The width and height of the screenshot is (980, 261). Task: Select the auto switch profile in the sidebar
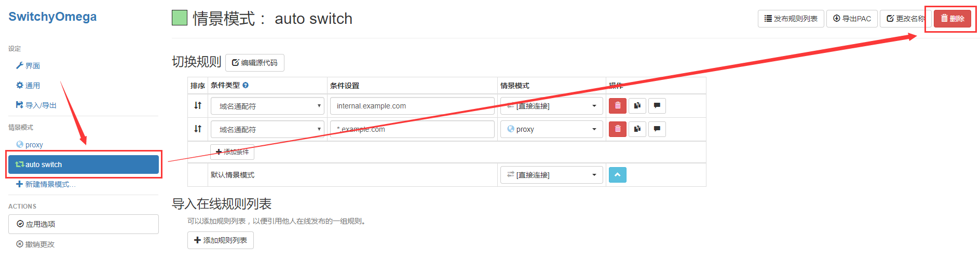[x=84, y=164]
